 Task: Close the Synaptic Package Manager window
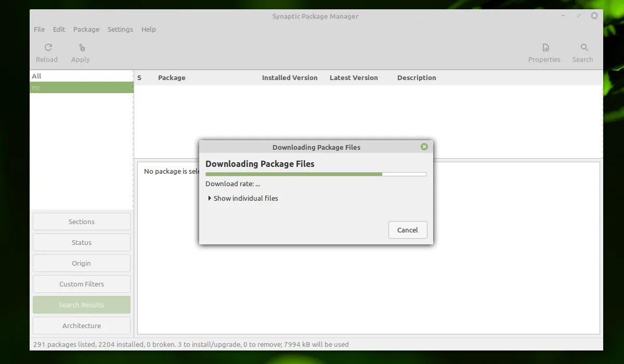click(x=594, y=16)
